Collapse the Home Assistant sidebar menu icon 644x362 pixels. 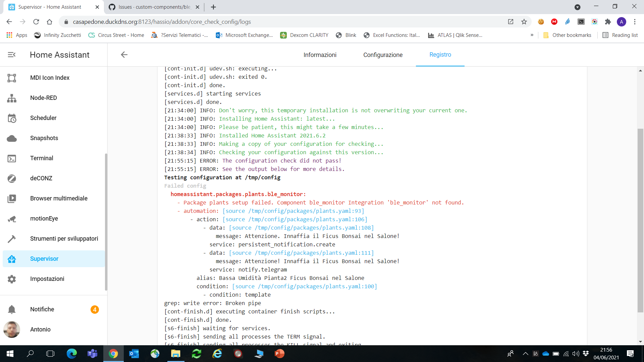tap(12, 55)
